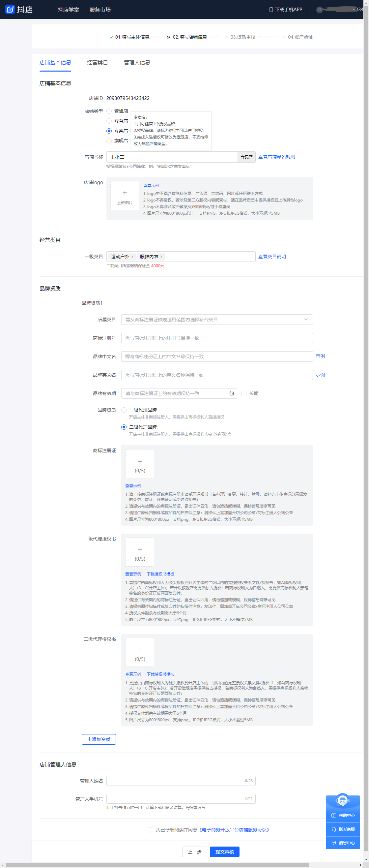Remove the 运动户外 category tag
Image resolution: width=369 pixels, height=868 pixels.
click(132, 257)
